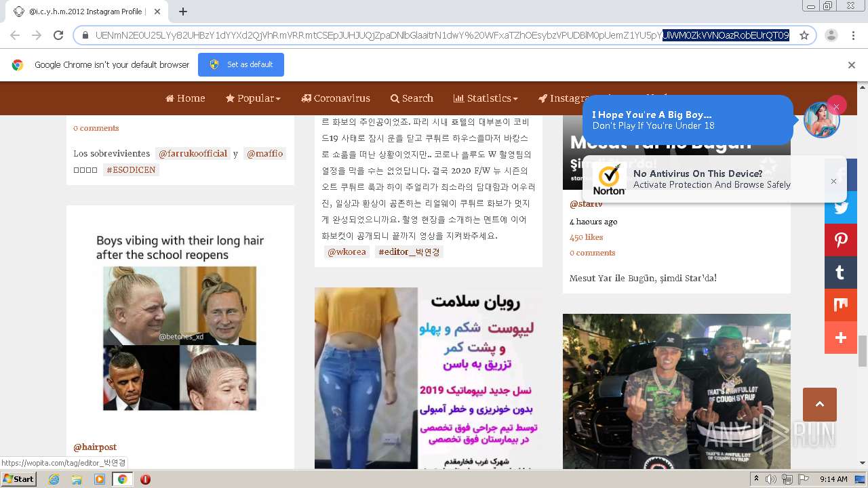Open @startv profile link
Viewport: 868px width, 488px height.
(x=586, y=204)
